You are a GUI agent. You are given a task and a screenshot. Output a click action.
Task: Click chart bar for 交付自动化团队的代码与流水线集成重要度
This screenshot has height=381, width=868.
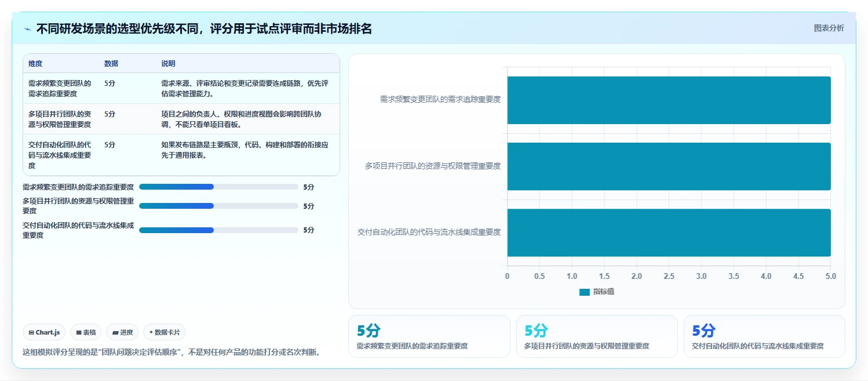click(669, 233)
